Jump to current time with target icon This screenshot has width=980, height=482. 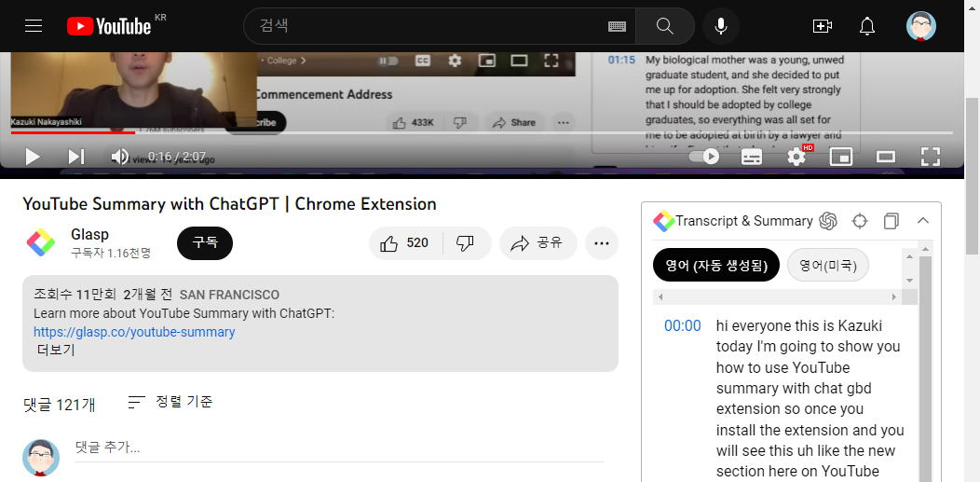860,221
